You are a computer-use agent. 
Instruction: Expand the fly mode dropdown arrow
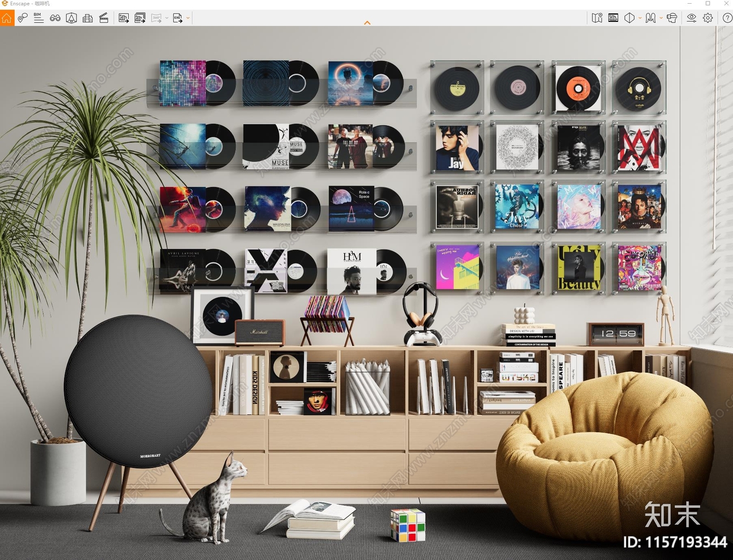click(x=661, y=18)
